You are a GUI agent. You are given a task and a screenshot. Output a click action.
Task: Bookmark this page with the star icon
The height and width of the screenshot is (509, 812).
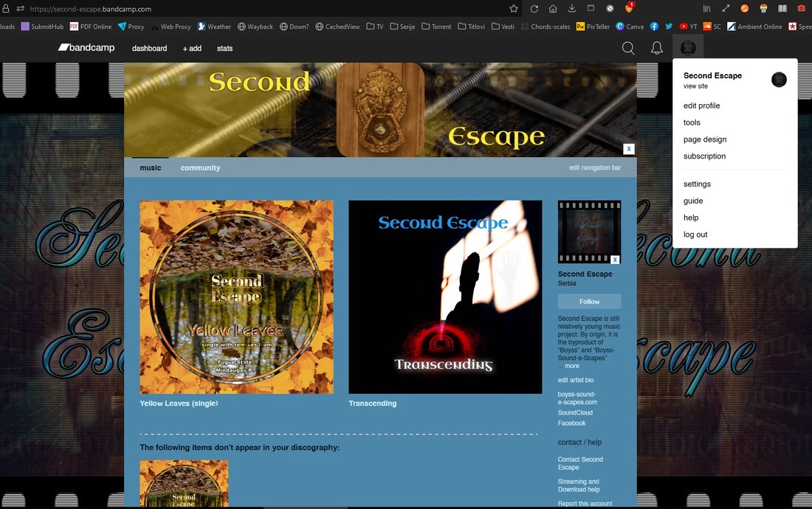[x=514, y=9]
